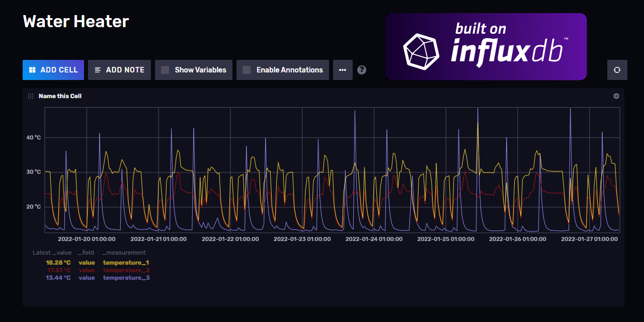Open the ellipsis more-options icon
The width and height of the screenshot is (644, 322).
343,69
